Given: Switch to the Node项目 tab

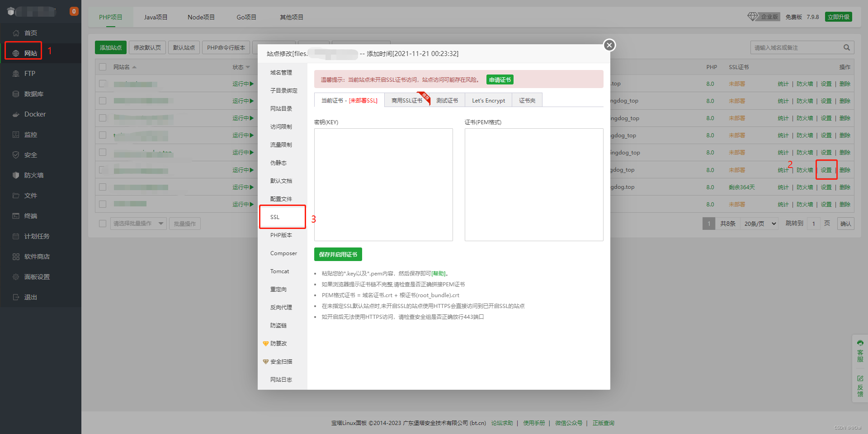Looking at the screenshot, I should (x=201, y=17).
